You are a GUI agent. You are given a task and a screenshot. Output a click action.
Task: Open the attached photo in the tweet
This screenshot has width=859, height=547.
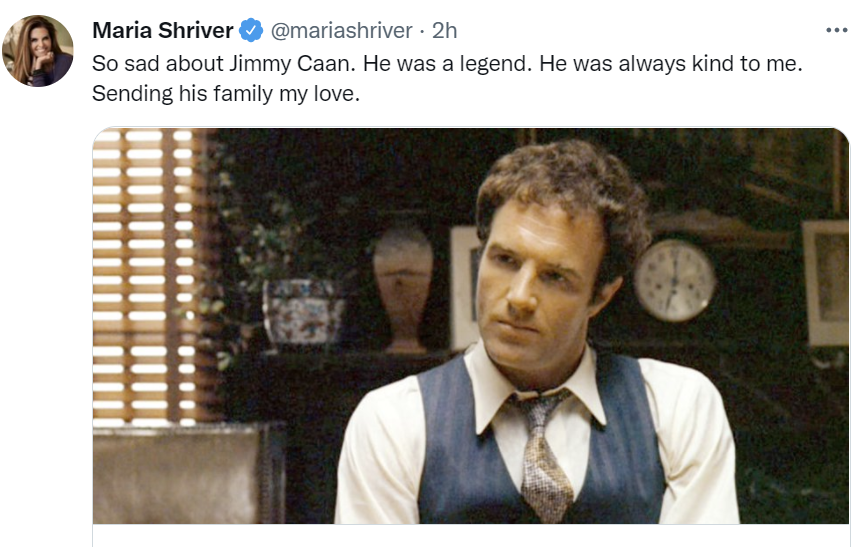coord(471,326)
